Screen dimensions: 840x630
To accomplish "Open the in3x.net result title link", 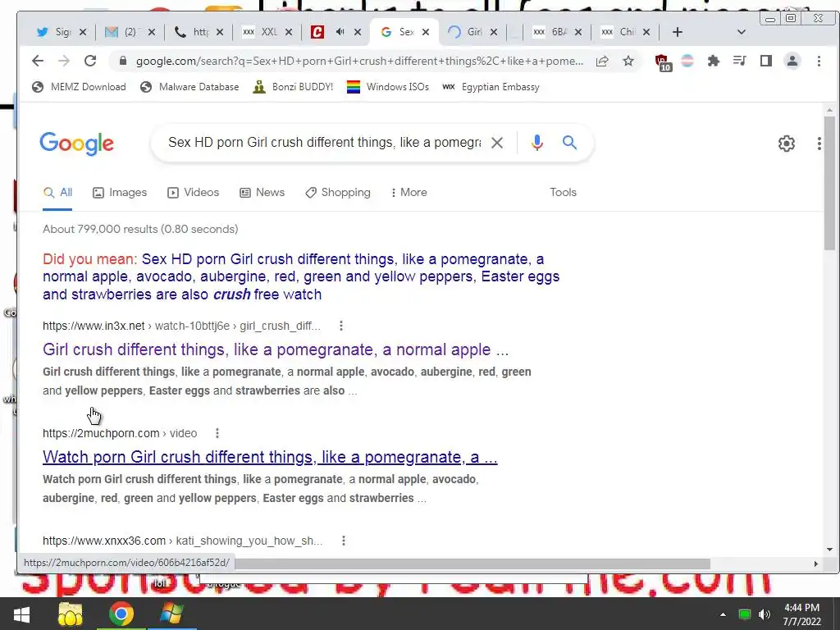I will (276, 349).
